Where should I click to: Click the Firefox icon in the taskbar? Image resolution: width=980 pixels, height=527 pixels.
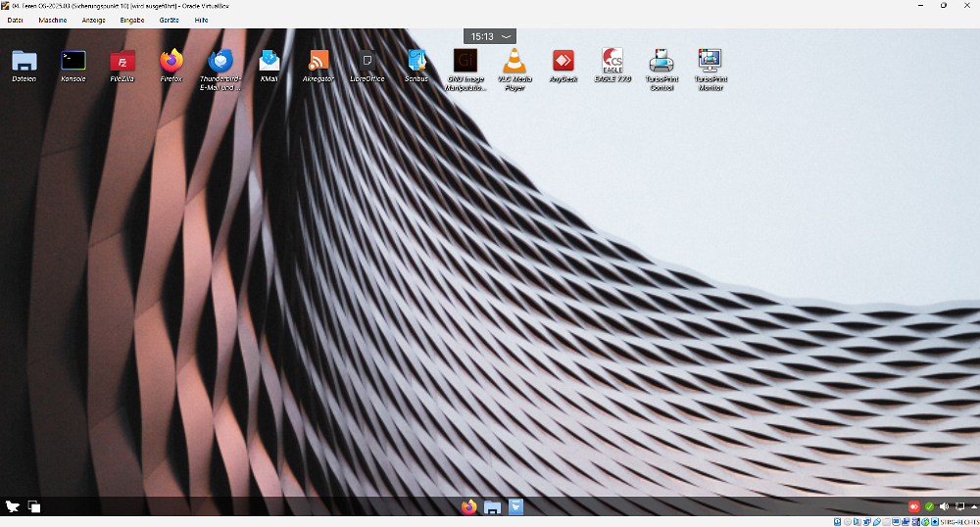point(468,506)
